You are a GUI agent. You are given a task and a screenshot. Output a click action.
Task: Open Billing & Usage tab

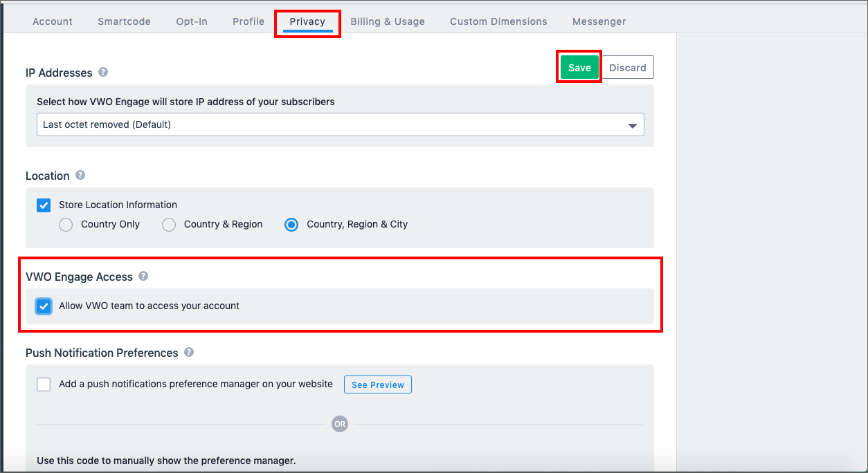(x=388, y=21)
